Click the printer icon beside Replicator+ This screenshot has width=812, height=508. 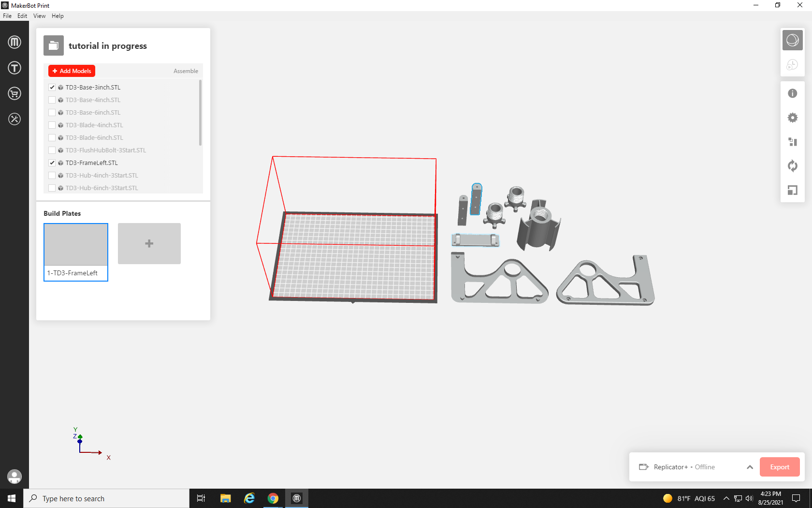click(x=644, y=467)
